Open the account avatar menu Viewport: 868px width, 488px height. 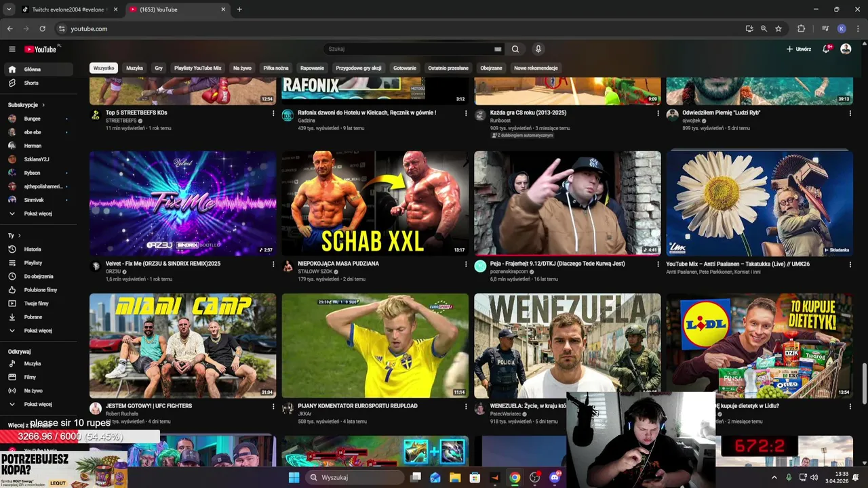pos(846,49)
